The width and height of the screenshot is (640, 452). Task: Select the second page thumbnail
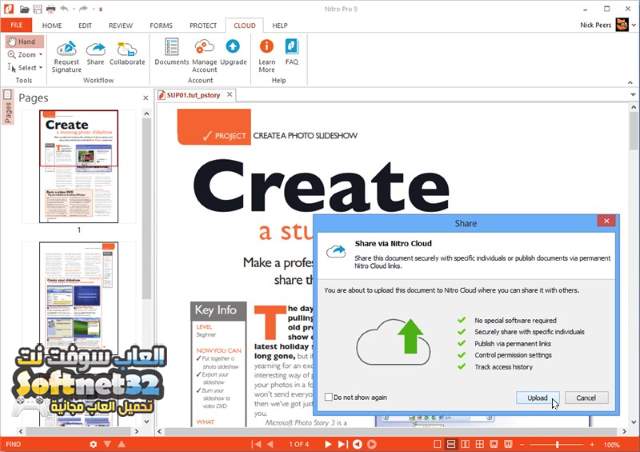click(x=79, y=294)
